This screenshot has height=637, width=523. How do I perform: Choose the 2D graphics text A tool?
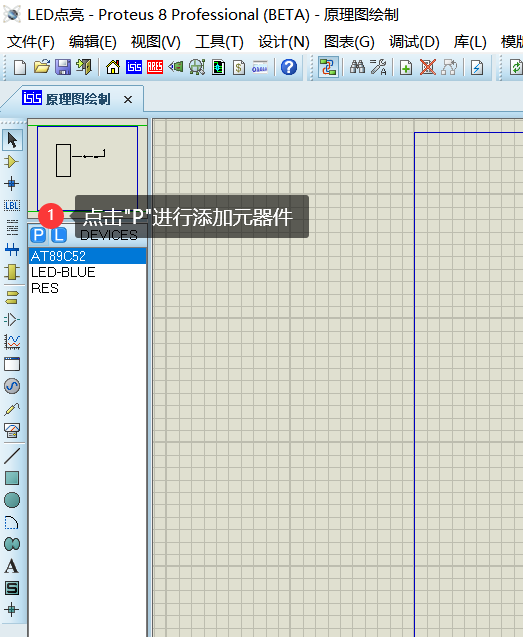pos(12,566)
